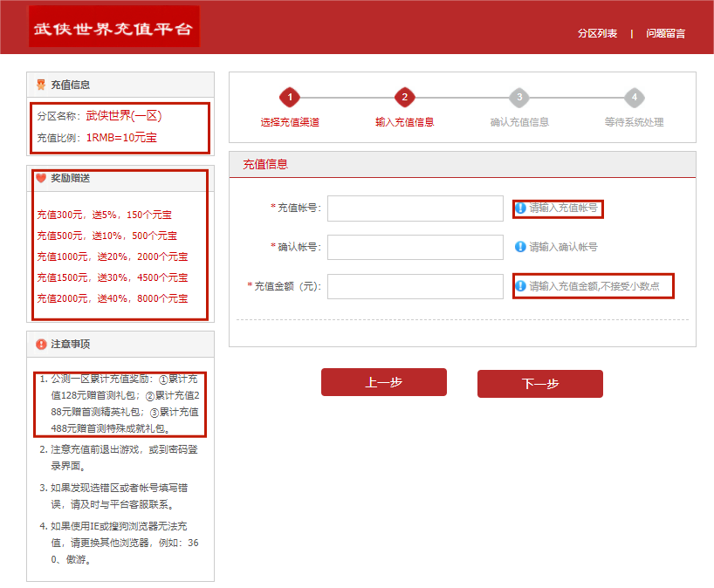Focus the 确认帐号 input field
This screenshot has height=588, width=714.
coord(415,248)
